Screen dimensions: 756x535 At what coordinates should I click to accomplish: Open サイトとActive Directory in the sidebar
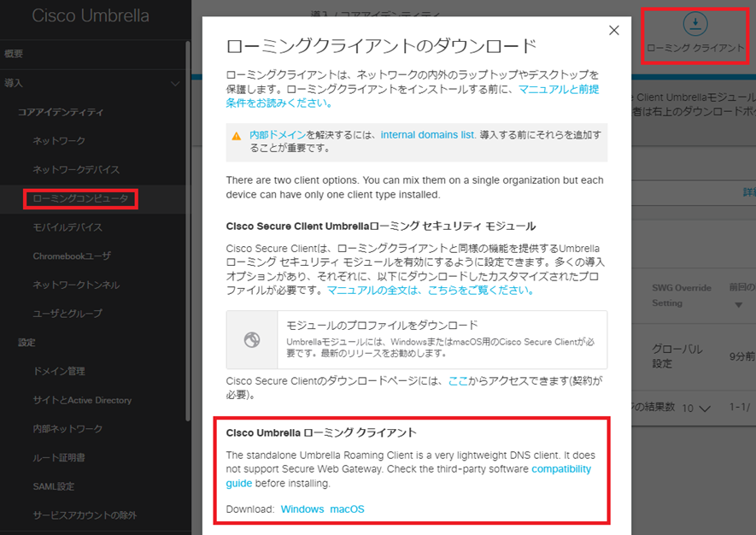[x=82, y=400]
